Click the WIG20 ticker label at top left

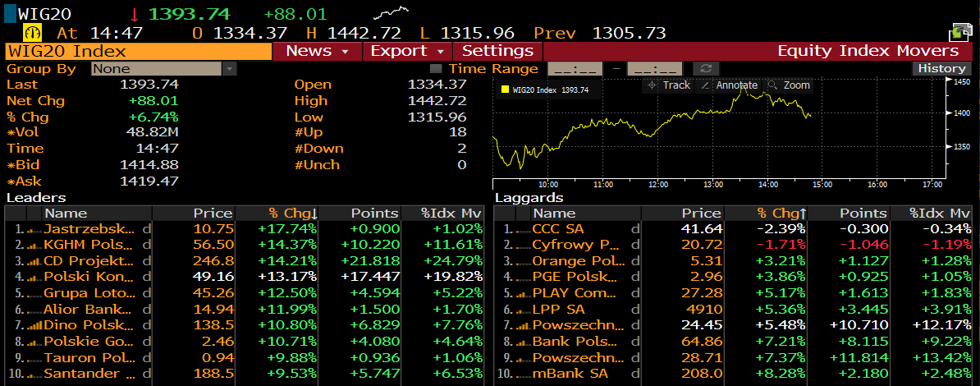[44, 14]
